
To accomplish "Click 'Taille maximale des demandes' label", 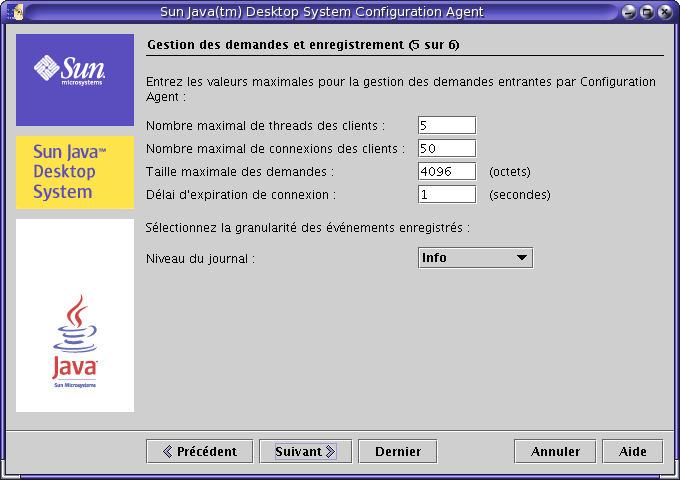I will 240,172.
